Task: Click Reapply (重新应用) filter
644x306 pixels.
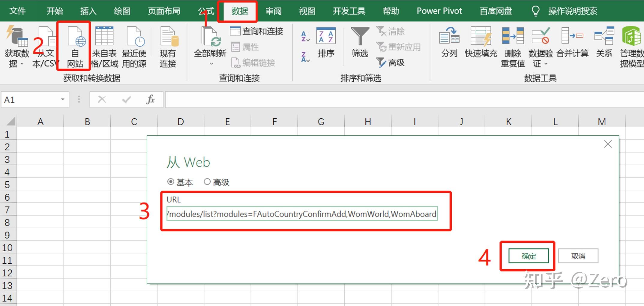Action: coord(399,47)
